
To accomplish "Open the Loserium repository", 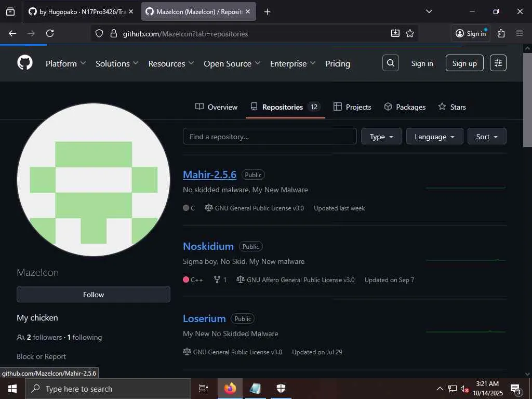I will click(x=204, y=318).
